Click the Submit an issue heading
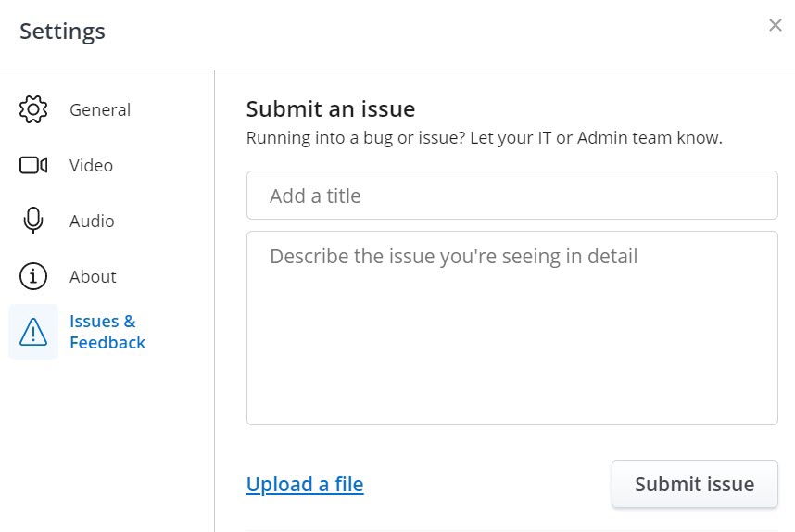This screenshot has height=532, width=795. point(330,108)
